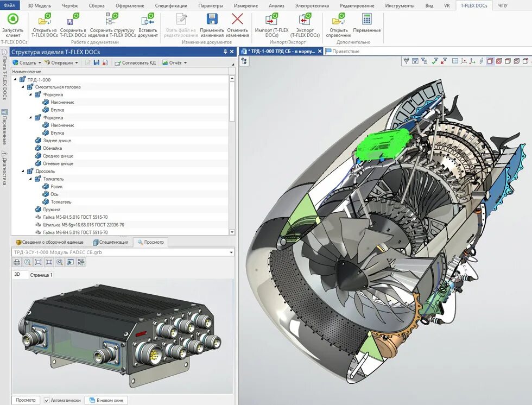Screen dimensions: 532x405
Task: Click the coordinate axes icon with green arrow
Action: tap(472, 61)
